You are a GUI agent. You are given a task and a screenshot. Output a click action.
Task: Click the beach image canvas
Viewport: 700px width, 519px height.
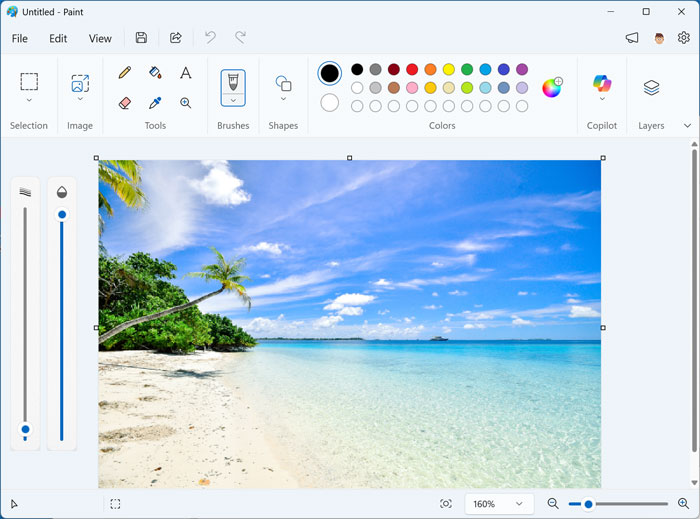[350, 324]
